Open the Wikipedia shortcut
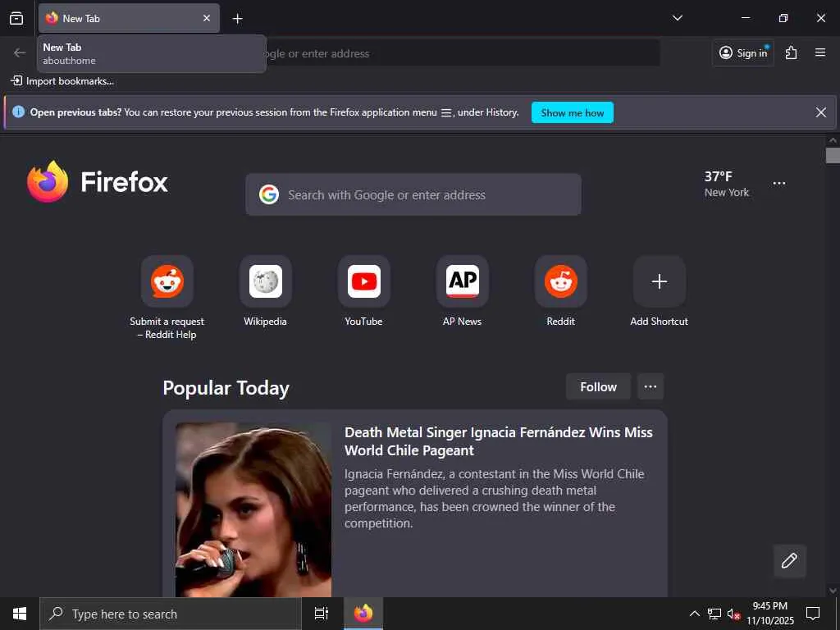The image size is (840, 630). pyautogui.click(x=265, y=292)
